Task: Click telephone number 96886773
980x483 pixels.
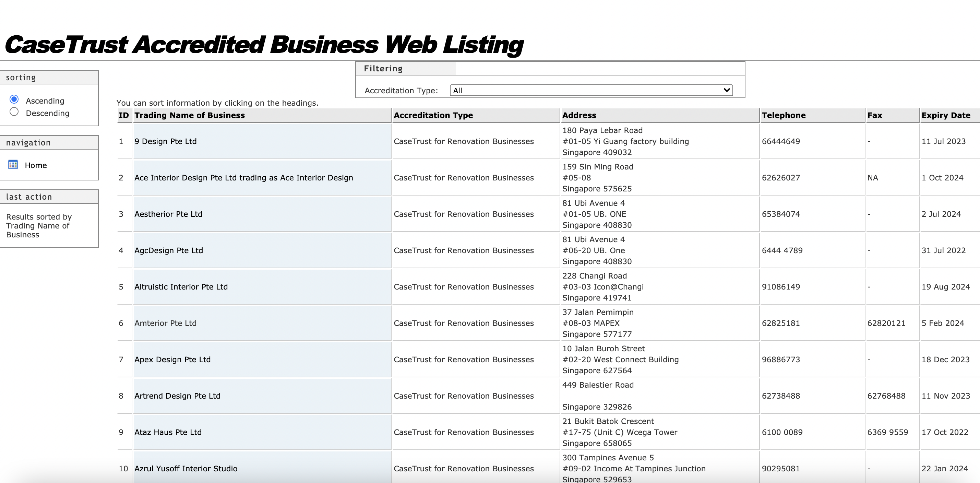Action: [781, 360]
